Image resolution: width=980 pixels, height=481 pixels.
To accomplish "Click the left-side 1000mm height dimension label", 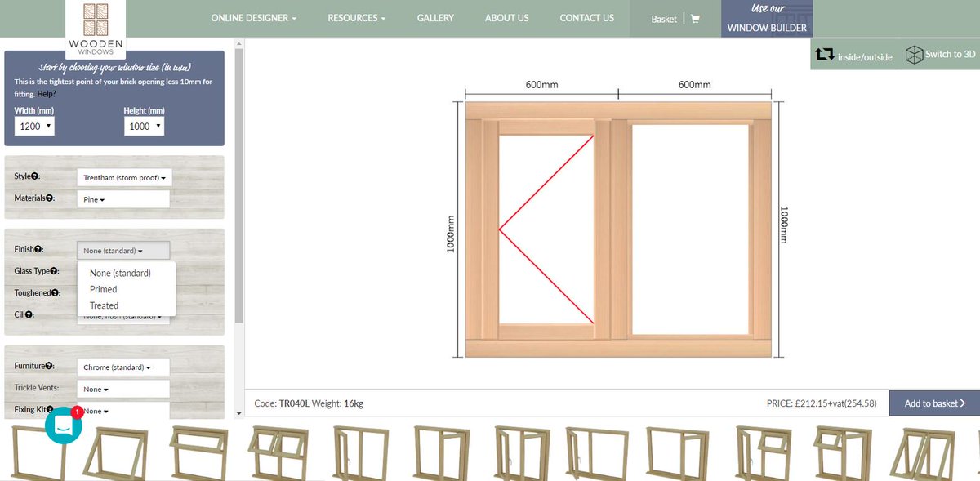I will pyautogui.click(x=450, y=234).
